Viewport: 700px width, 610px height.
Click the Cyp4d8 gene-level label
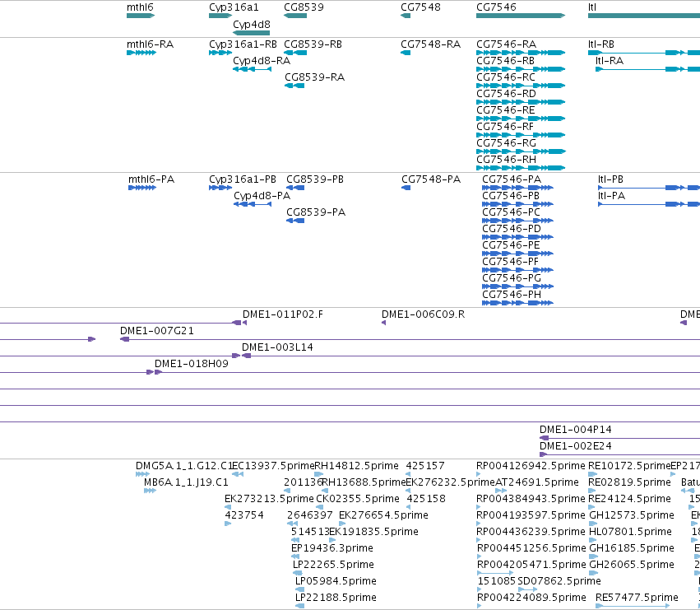[x=252, y=25]
